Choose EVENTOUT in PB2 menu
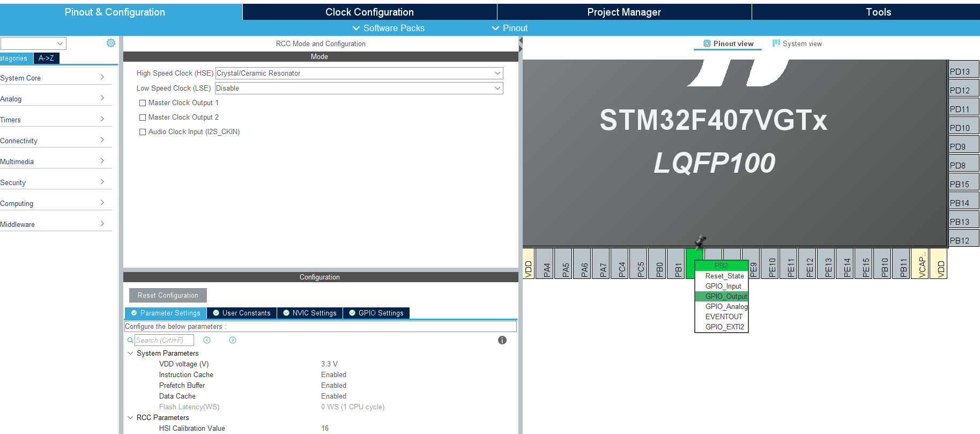 722,317
